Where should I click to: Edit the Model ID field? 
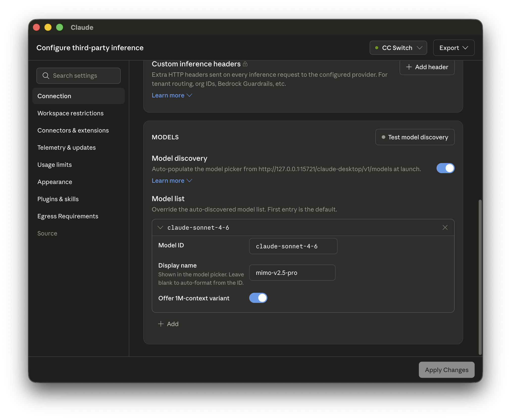pyautogui.click(x=293, y=246)
